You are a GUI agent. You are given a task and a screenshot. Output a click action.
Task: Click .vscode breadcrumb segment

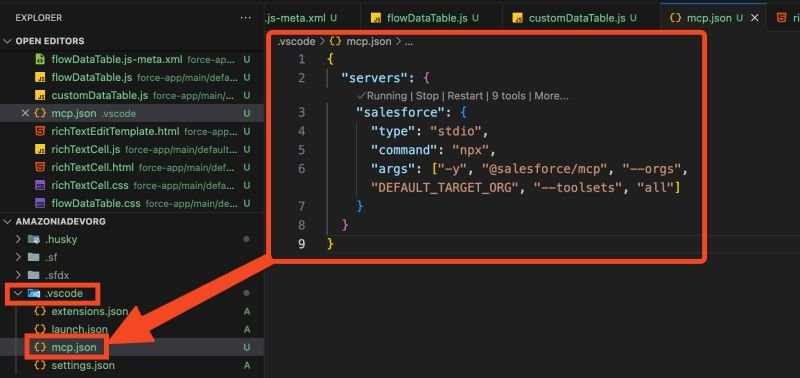296,42
